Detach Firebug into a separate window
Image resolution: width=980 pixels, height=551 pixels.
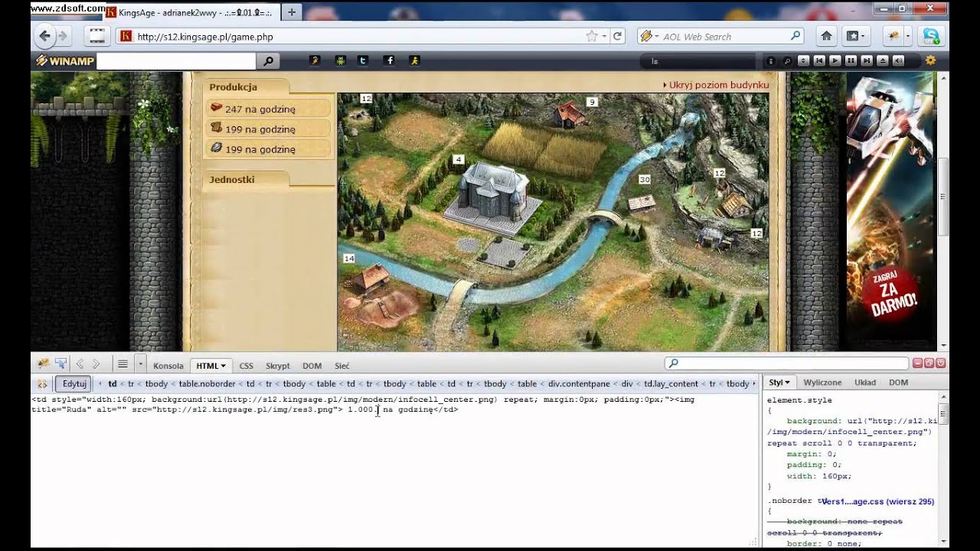[929, 364]
